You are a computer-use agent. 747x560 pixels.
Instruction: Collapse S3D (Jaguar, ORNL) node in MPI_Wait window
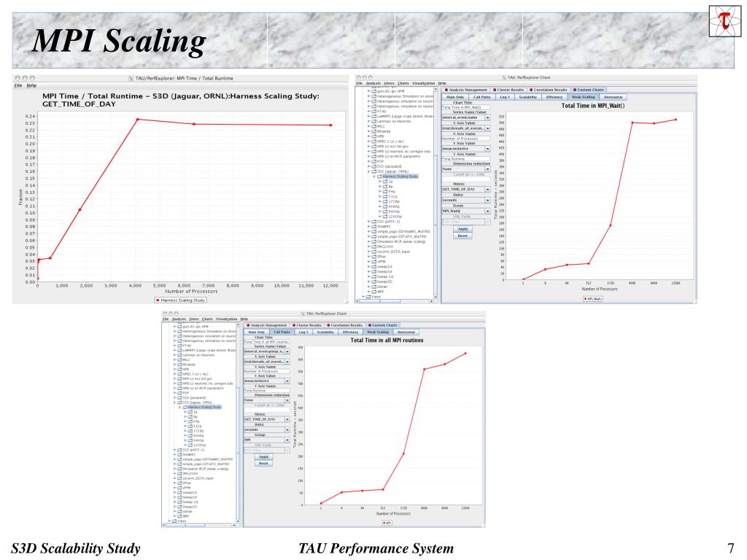369,172
